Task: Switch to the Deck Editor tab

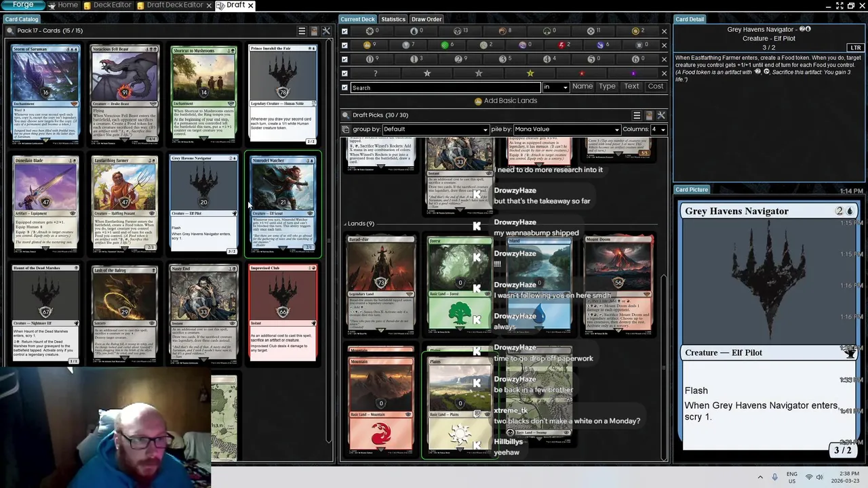Action: [107, 5]
